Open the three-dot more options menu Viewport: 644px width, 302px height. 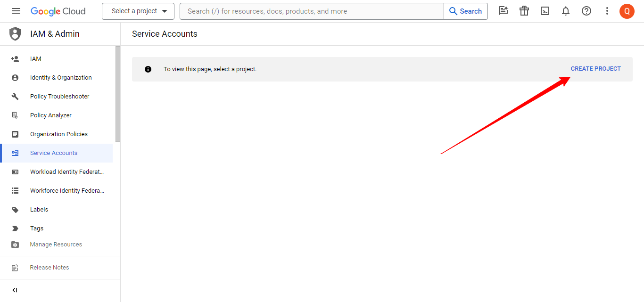point(607,11)
